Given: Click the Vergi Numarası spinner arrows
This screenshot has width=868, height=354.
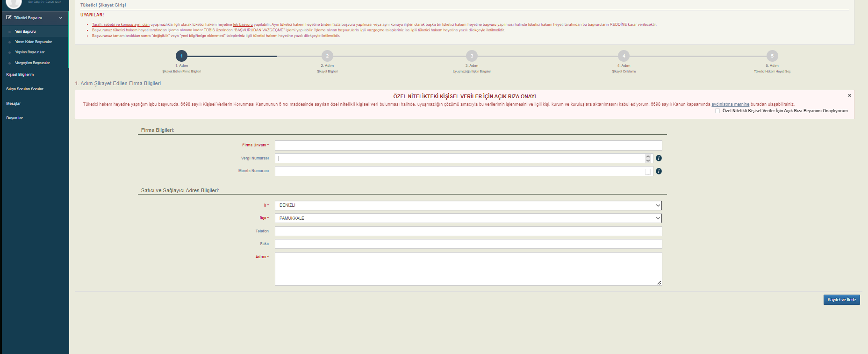Looking at the screenshot, I should click(x=648, y=159).
